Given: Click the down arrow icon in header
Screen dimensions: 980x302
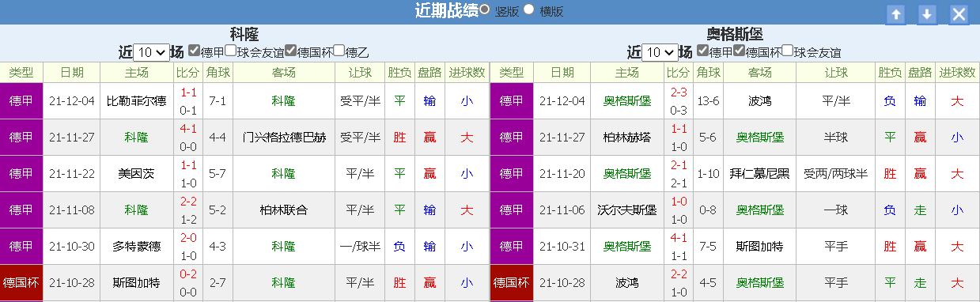Looking at the screenshot, I should tap(927, 14).
